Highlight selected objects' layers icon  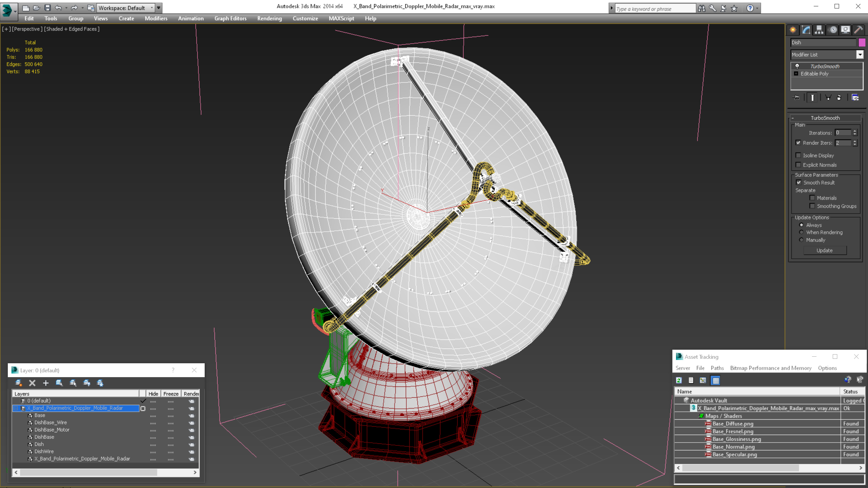click(x=73, y=383)
